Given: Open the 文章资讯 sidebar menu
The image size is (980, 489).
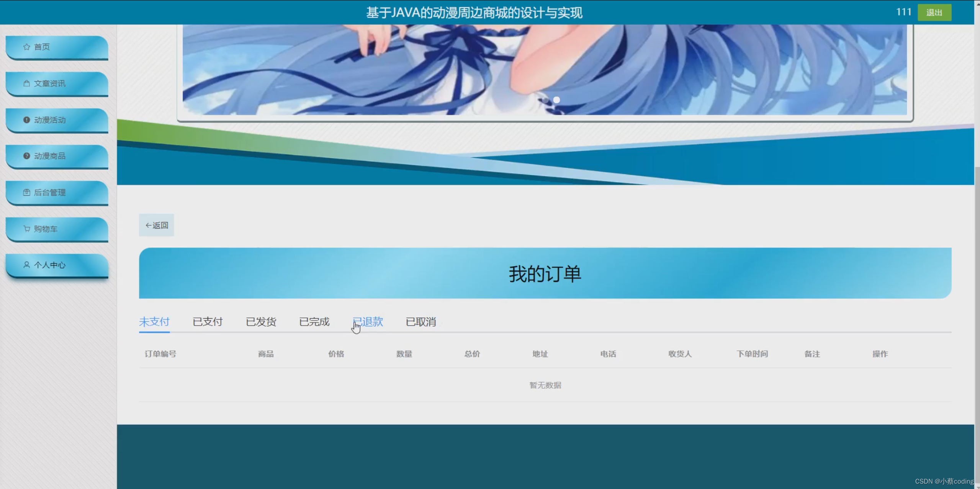Looking at the screenshot, I should (57, 84).
